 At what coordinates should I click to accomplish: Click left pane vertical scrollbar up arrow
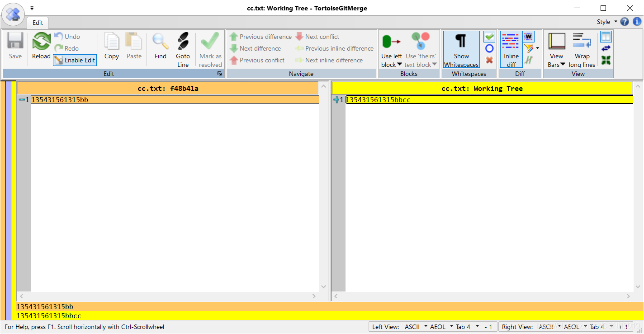tap(323, 86)
